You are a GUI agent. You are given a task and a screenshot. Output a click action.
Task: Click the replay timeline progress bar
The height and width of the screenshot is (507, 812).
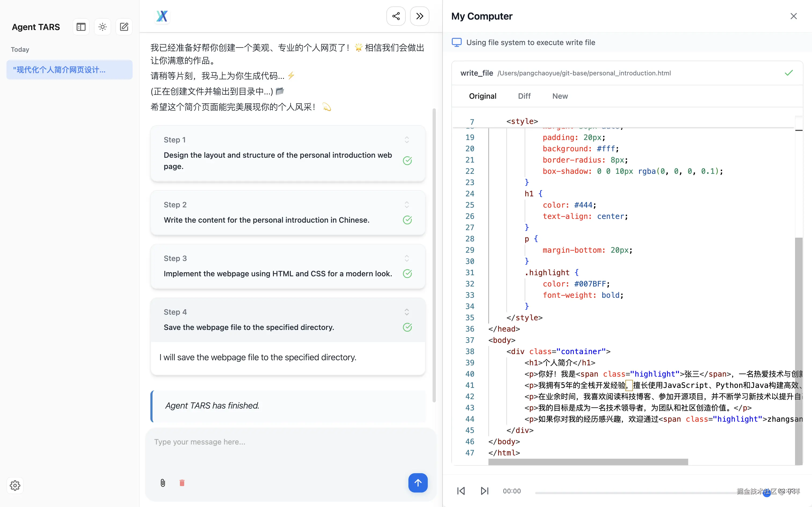click(x=637, y=493)
